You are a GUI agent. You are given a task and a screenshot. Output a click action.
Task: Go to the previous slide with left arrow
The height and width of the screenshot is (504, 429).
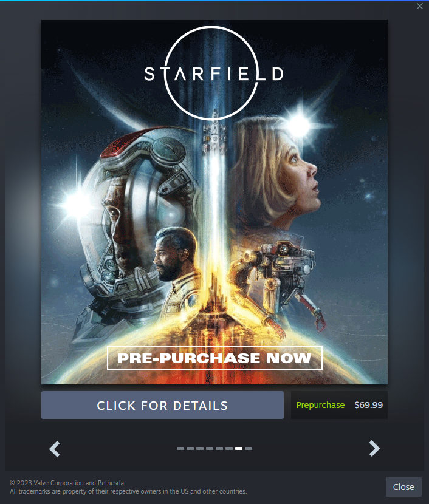[54, 449]
